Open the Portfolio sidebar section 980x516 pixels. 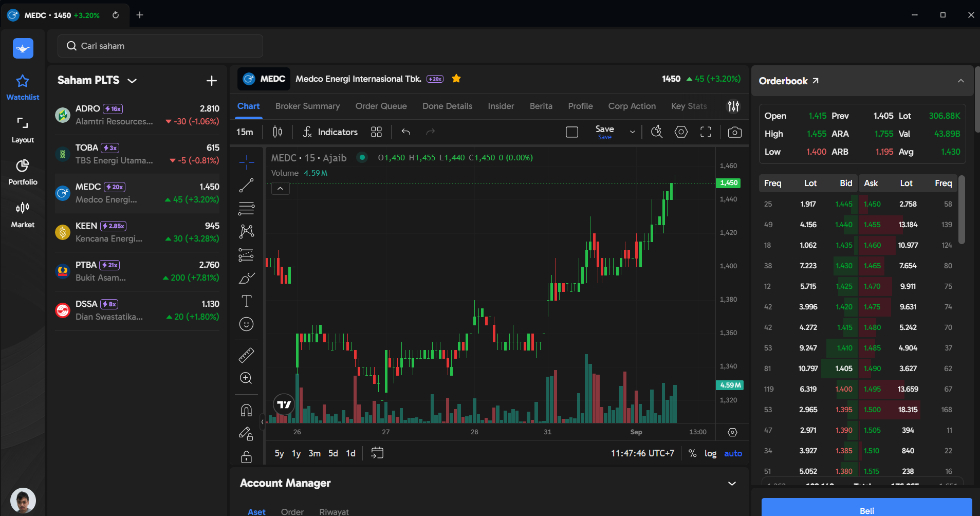[x=23, y=172]
